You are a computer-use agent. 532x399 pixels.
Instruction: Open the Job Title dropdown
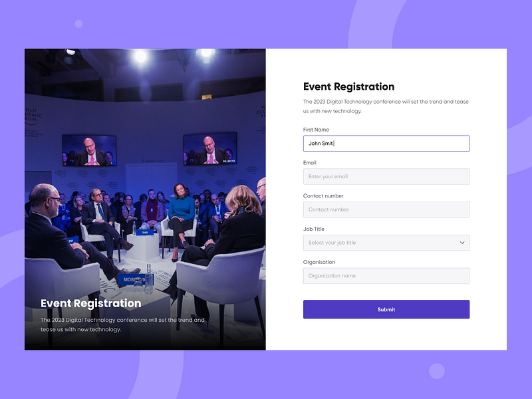[379, 243]
